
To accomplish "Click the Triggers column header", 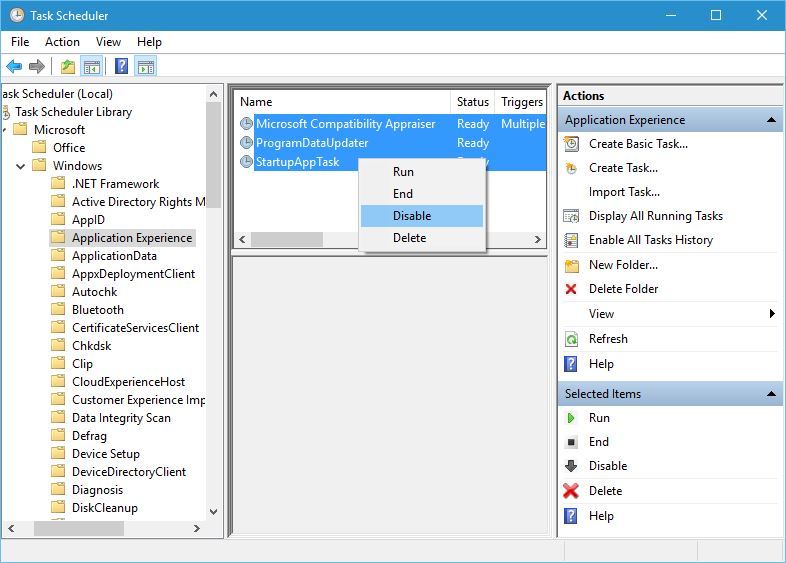I will pyautogui.click(x=521, y=102).
